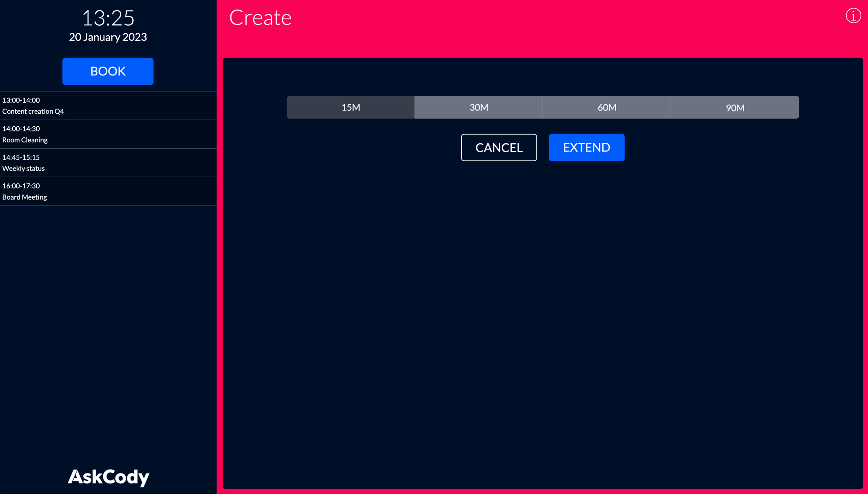
Task: Select the 15M duration option
Action: pyautogui.click(x=350, y=107)
